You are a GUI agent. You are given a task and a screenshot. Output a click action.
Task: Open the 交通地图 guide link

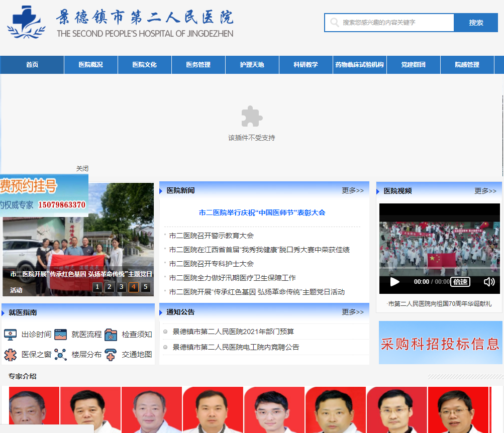pos(137,354)
